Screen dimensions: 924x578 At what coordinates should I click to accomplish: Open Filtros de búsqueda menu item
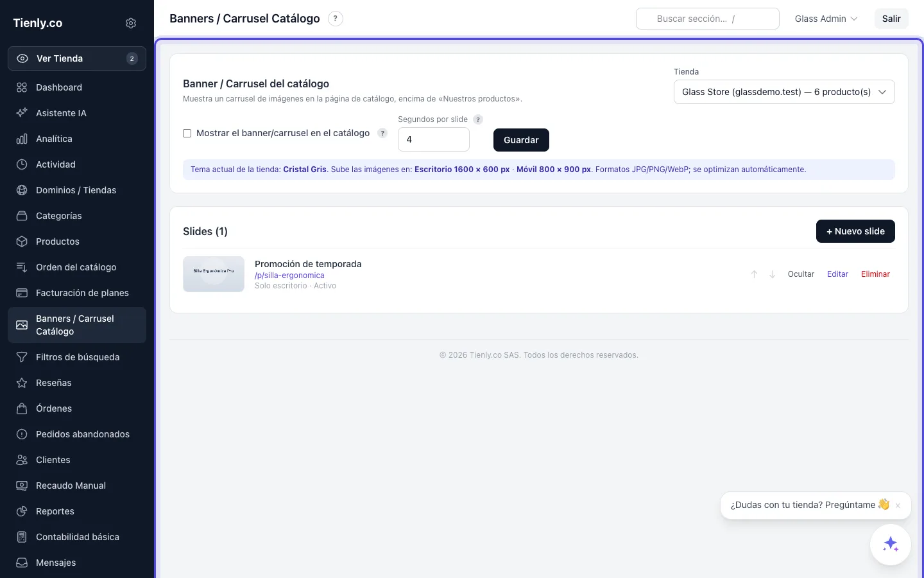(77, 357)
